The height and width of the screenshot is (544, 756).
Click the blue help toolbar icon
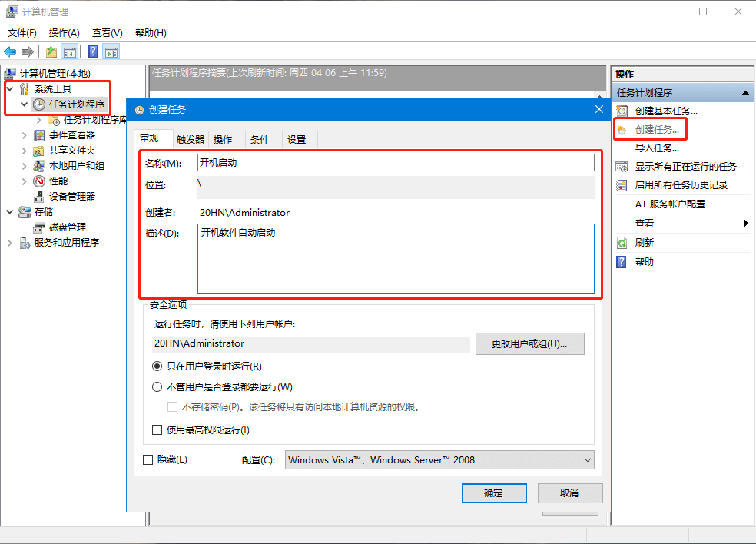click(x=92, y=51)
